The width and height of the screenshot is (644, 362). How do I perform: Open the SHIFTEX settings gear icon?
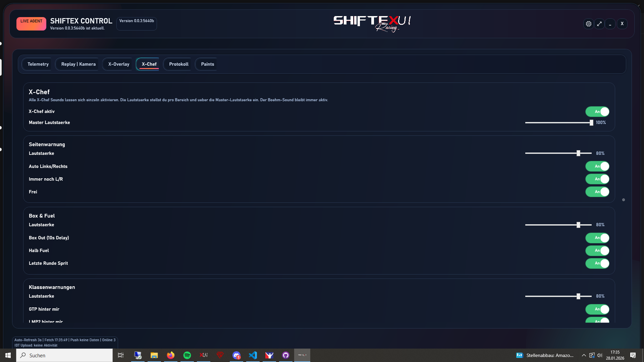pyautogui.click(x=589, y=24)
